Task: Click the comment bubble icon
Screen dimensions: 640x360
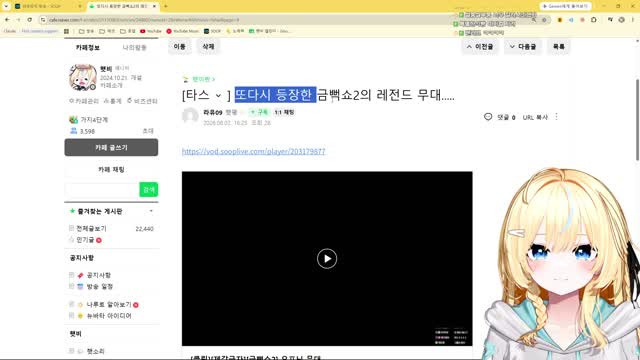Action: (x=488, y=117)
